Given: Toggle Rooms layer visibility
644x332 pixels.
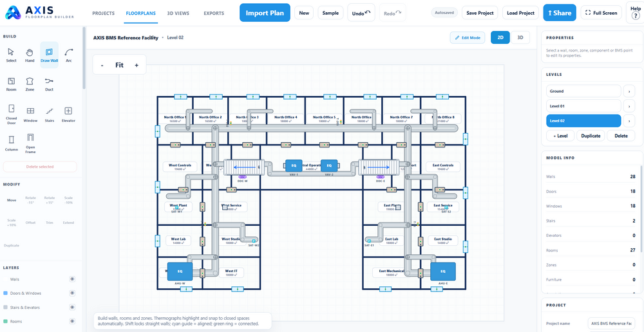Looking at the screenshot, I should (x=72, y=321).
